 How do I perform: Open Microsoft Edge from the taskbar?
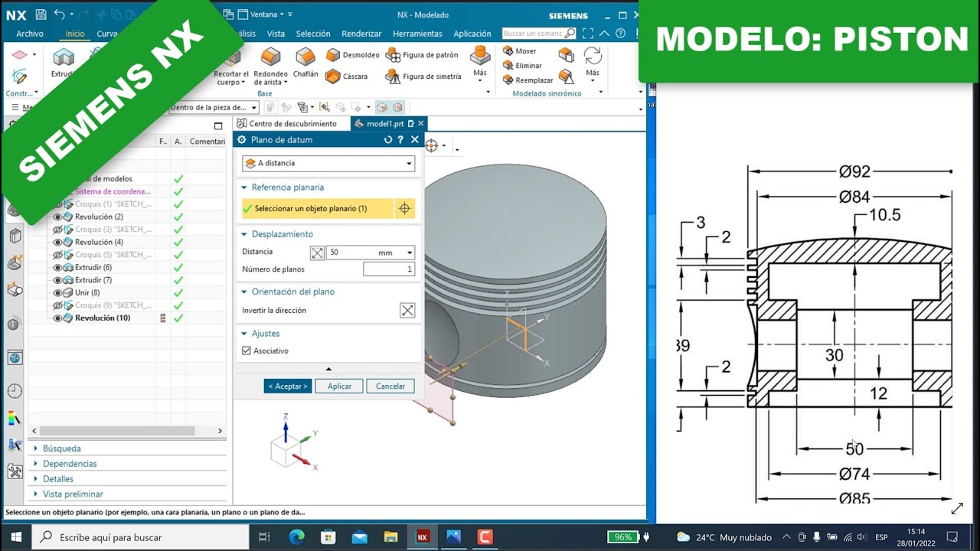296,537
